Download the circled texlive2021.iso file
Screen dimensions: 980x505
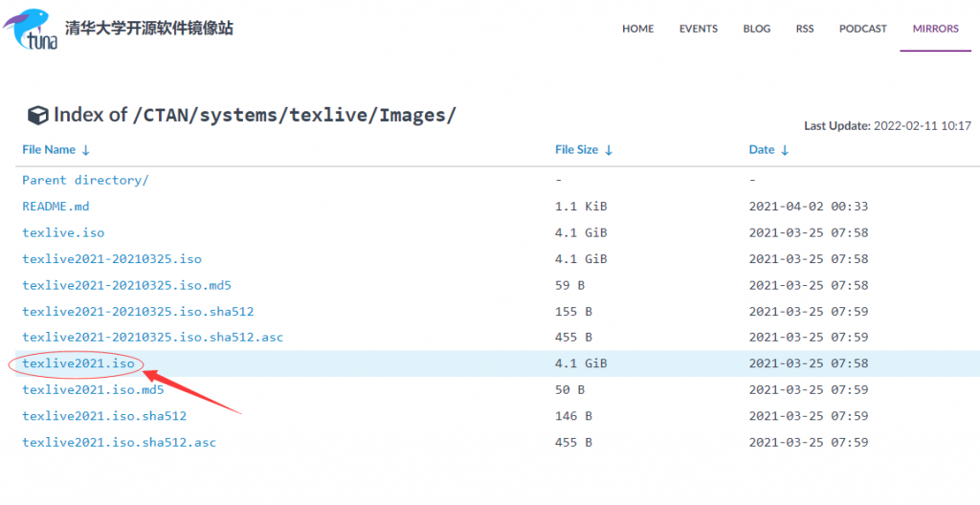(x=78, y=363)
